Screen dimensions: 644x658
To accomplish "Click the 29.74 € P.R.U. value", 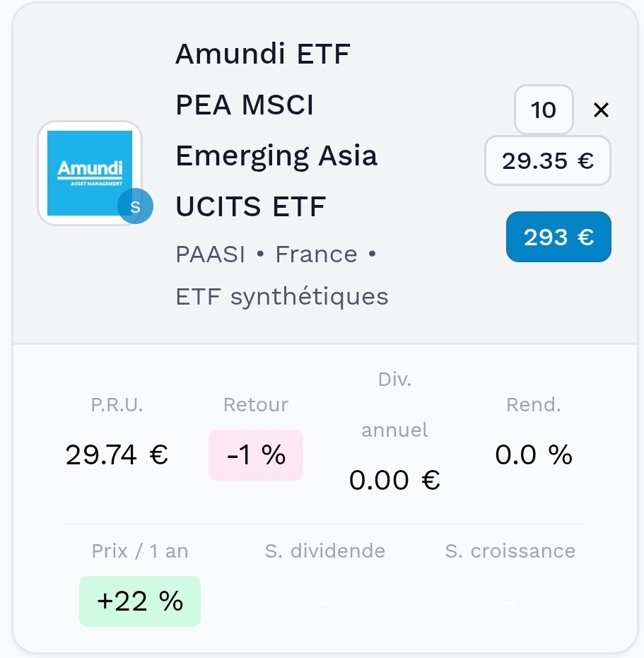I will pyautogui.click(x=117, y=454).
